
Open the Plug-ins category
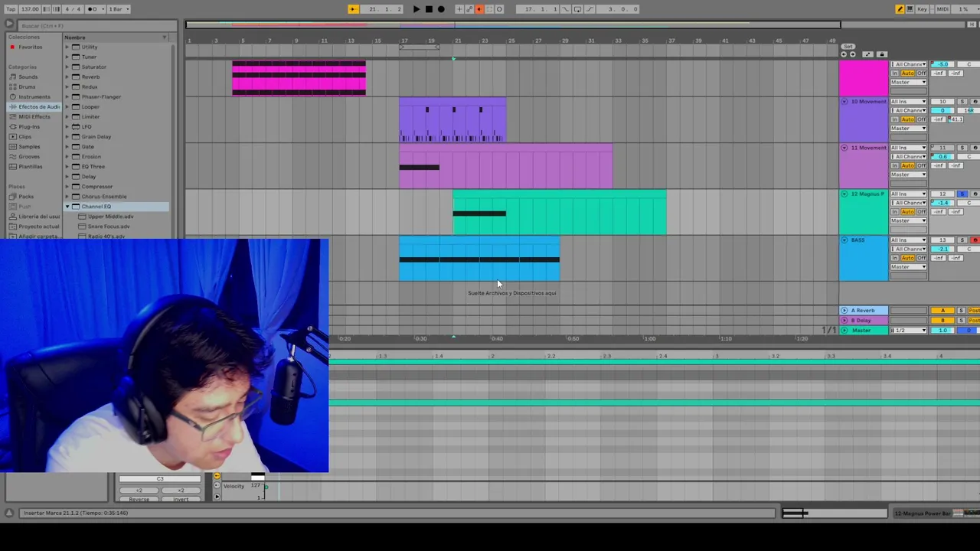point(29,127)
